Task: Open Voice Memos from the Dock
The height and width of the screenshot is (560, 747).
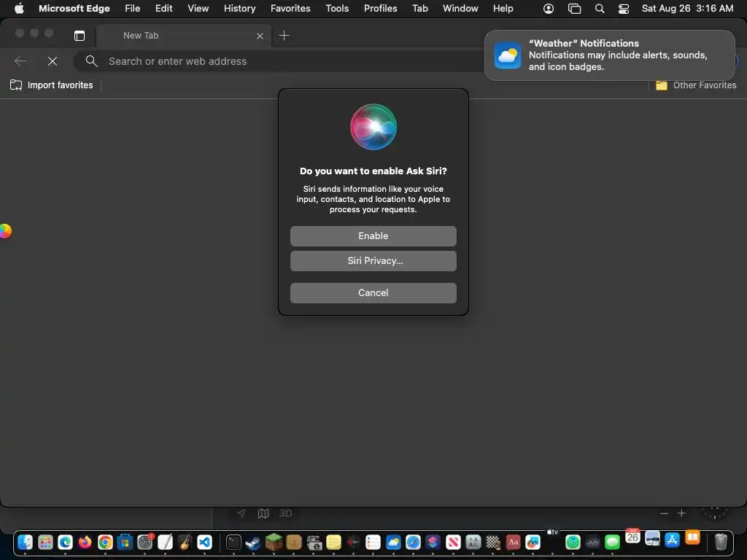Action: click(592, 542)
